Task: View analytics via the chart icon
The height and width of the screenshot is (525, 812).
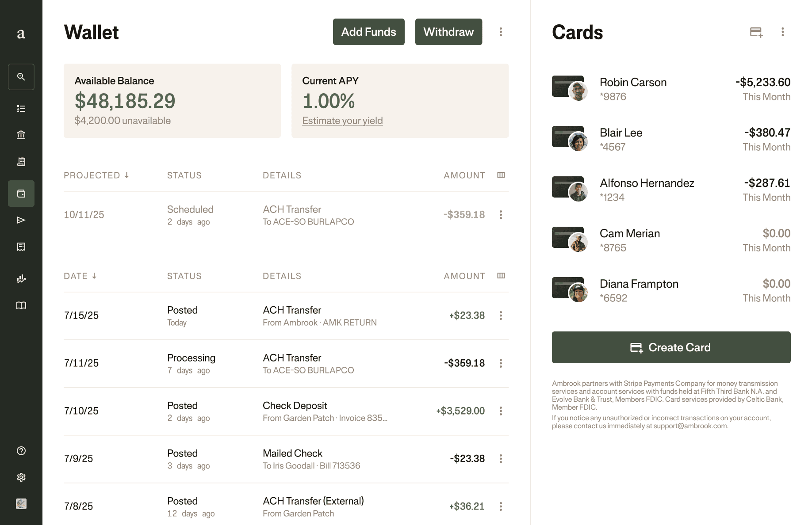Action: point(21,279)
